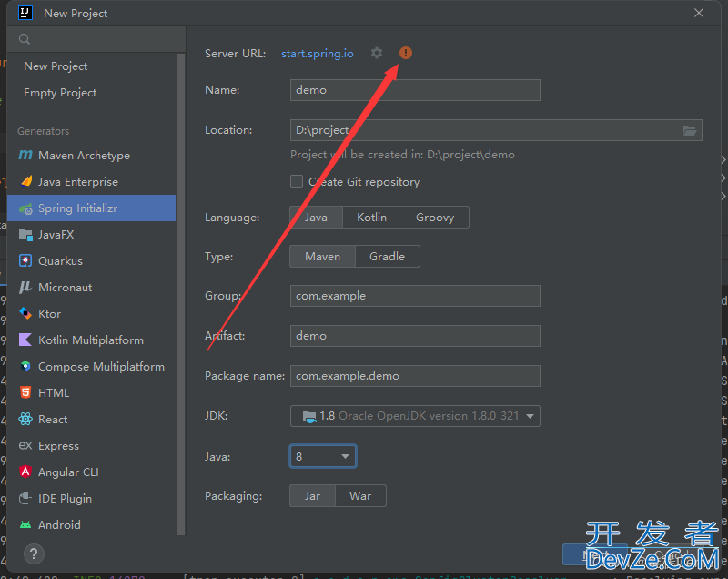Screen dimensions: 728x579
Task: Click the Android robot icon
Action: pos(25,524)
